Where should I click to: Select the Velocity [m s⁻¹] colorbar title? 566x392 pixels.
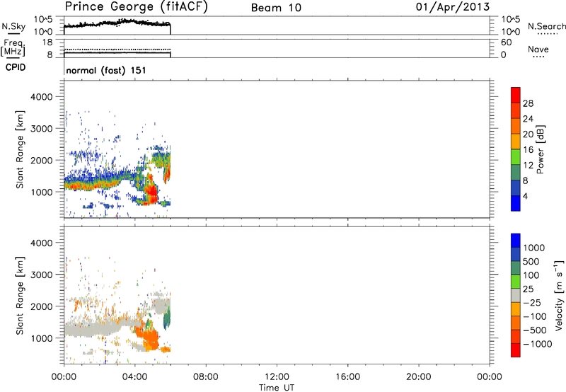tap(559, 296)
